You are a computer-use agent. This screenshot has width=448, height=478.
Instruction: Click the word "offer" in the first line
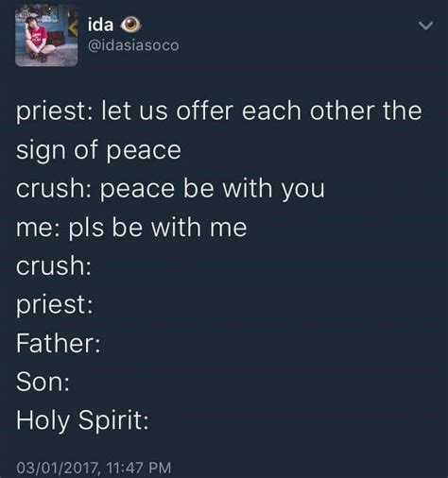coord(205,111)
